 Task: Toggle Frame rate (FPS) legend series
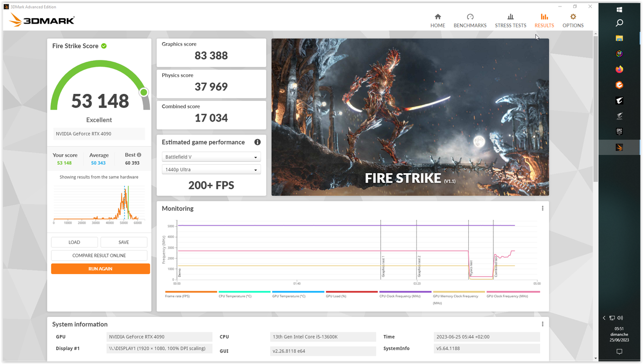point(191,294)
